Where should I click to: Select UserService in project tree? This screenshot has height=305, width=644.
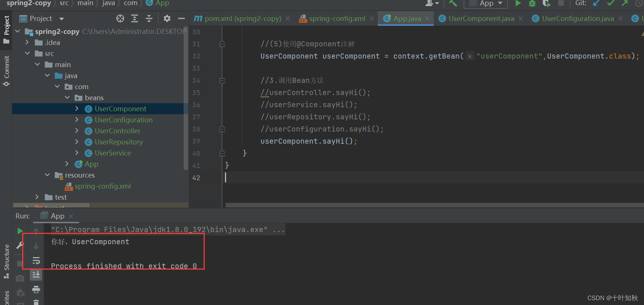[112, 153]
